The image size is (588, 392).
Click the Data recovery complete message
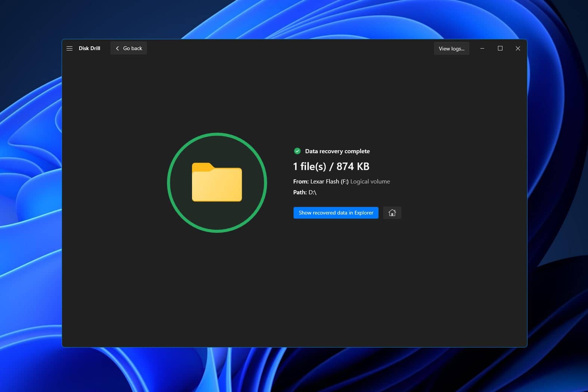tap(337, 151)
